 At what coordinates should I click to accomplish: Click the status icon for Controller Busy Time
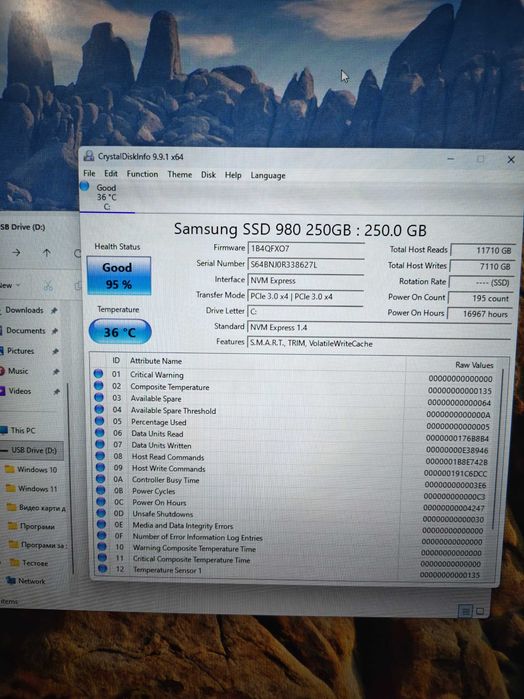101,479
